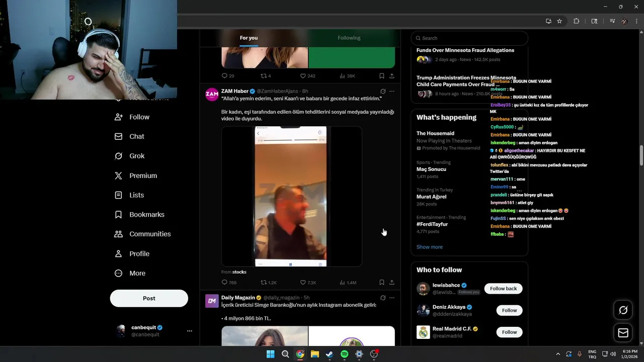This screenshot has height=362, width=644.
Task: Click the page vertical scrollbar thumb
Action: click(x=641, y=155)
